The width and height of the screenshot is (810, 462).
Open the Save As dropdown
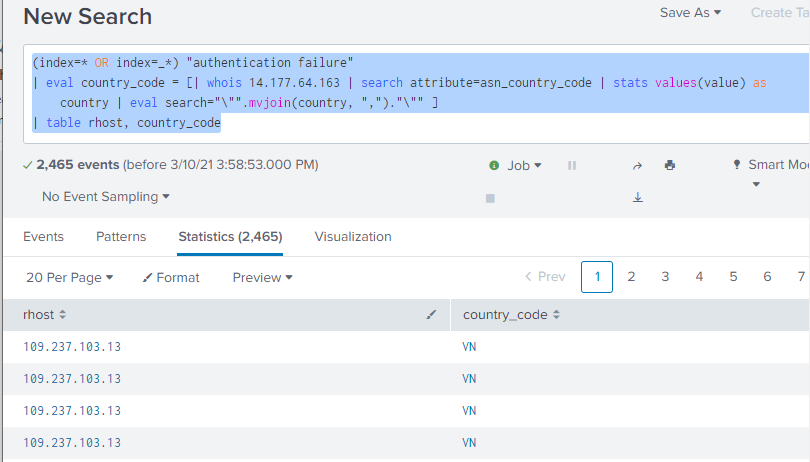pyautogui.click(x=690, y=13)
